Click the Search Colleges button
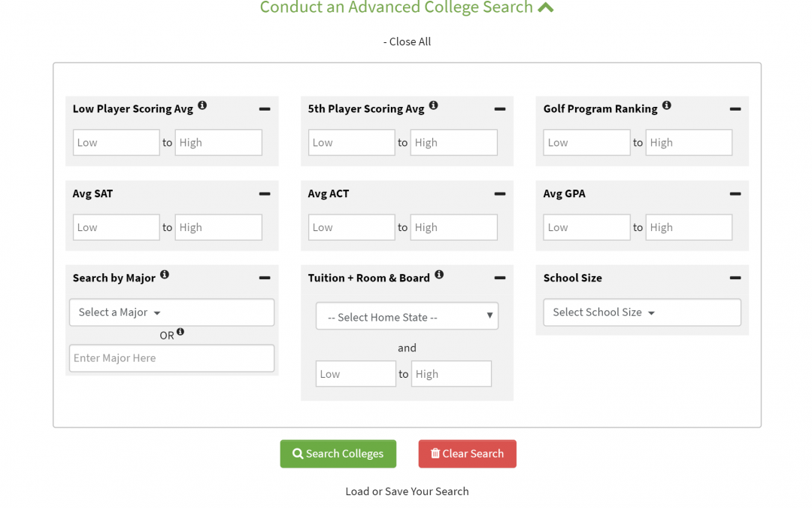The image size is (812, 508). pyautogui.click(x=338, y=454)
